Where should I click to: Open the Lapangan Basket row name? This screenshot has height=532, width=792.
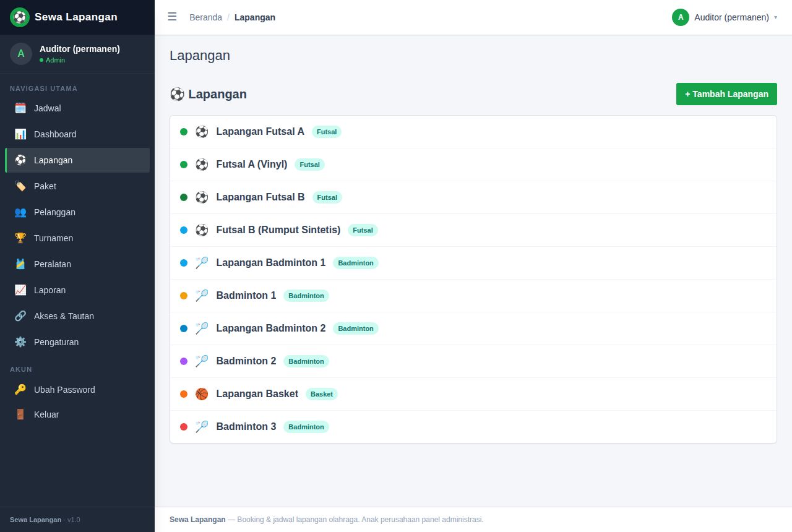[257, 394]
